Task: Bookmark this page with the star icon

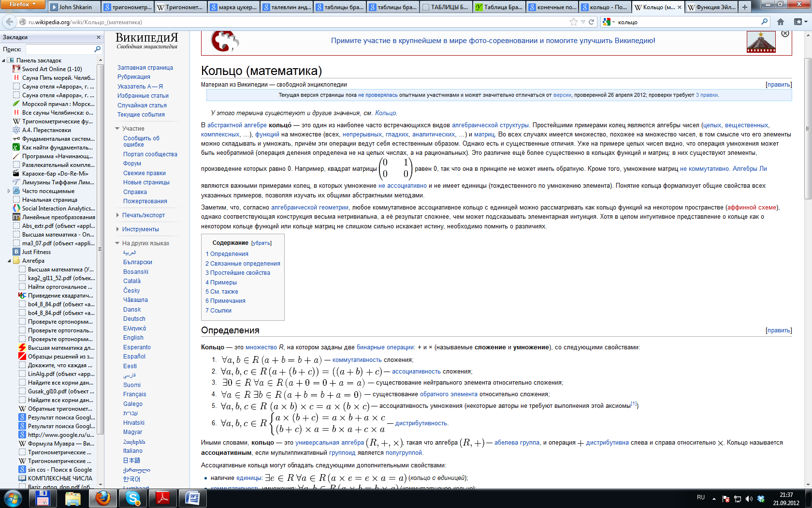Action: pyautogui.click(x=574, y=22)
